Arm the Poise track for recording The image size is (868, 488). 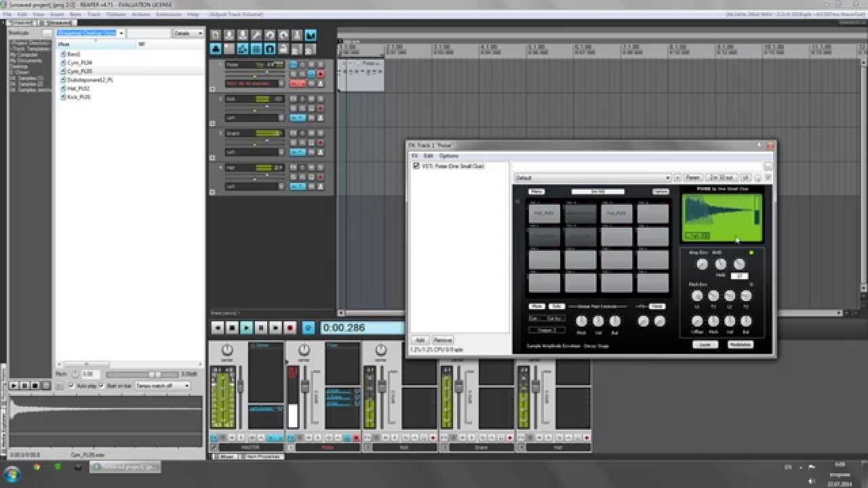[321, 74]
